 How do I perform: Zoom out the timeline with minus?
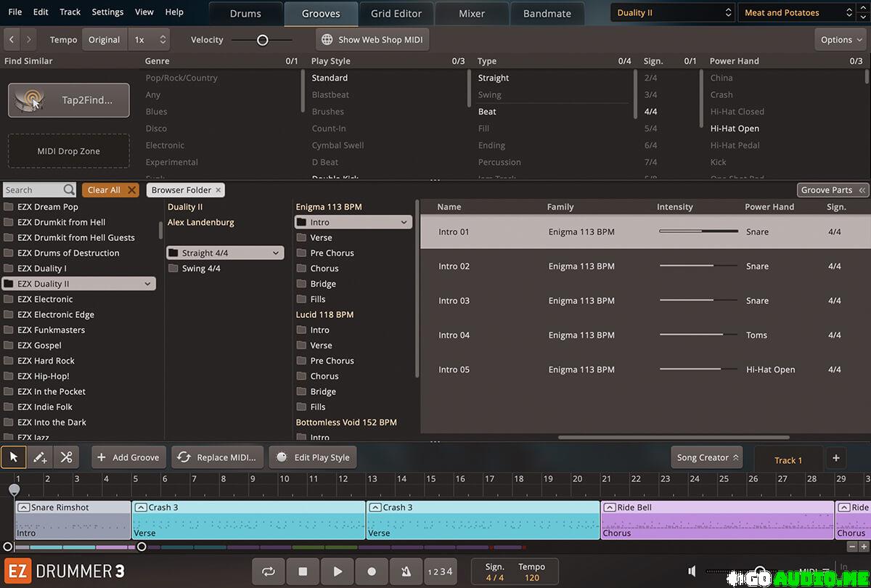852,546
